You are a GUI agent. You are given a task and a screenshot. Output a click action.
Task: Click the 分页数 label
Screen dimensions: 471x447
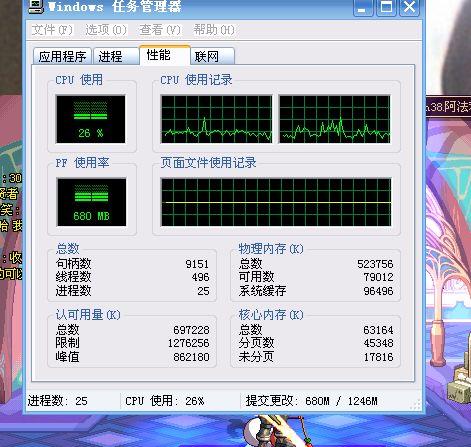coord(256,343)
